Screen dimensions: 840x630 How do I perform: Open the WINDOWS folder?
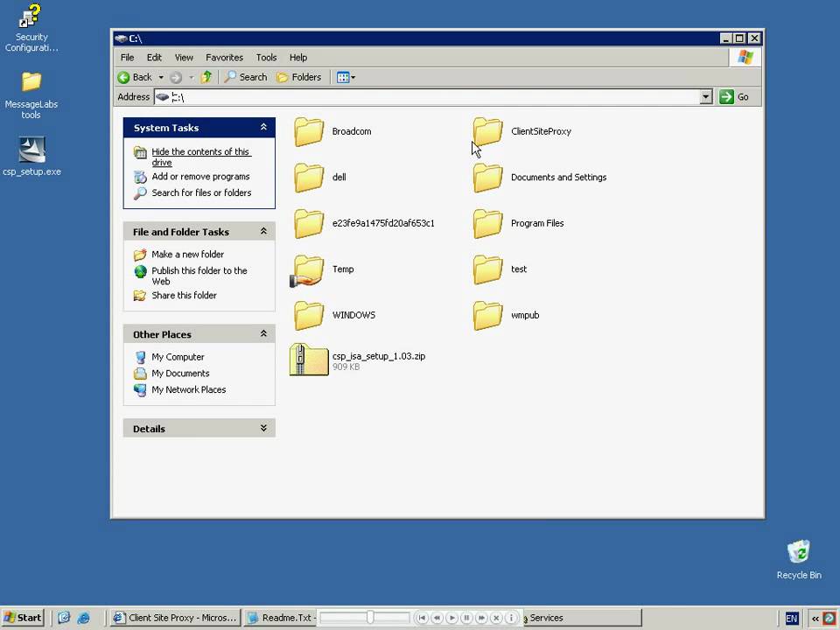point(309,316)
